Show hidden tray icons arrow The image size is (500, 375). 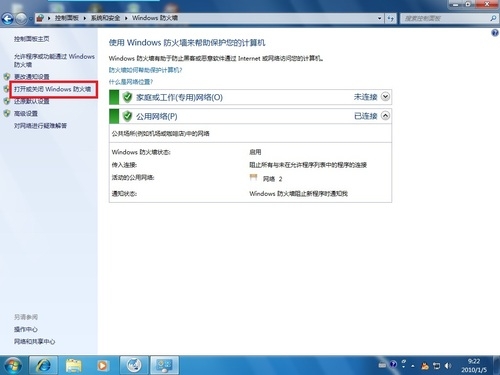click(413, 366)
